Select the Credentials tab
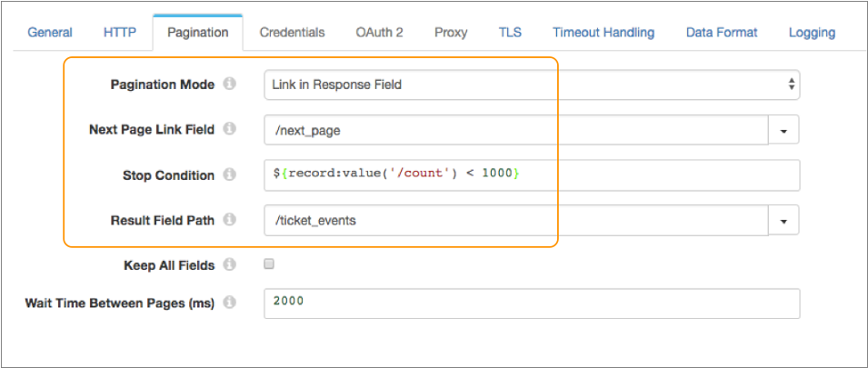 292,33
